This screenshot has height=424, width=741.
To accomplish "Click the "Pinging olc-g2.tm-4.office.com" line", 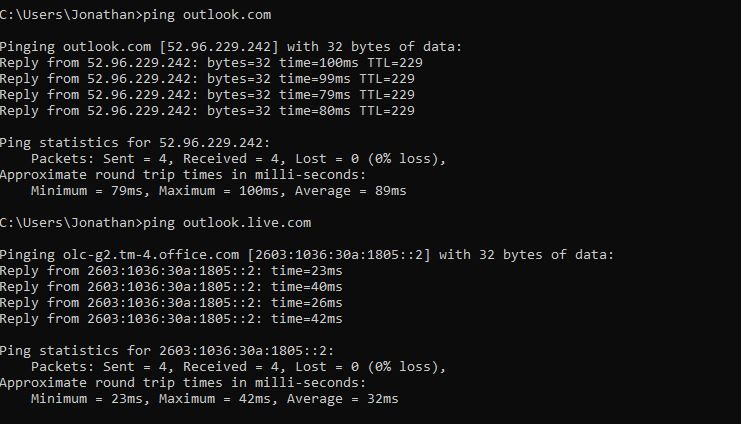I will point(307,255).
